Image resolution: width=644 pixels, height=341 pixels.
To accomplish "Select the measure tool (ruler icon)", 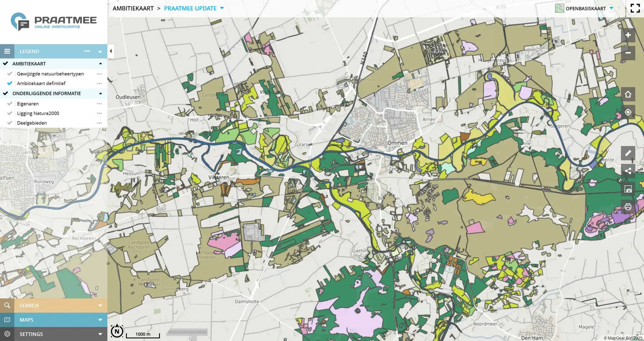I will click(628, 153).
